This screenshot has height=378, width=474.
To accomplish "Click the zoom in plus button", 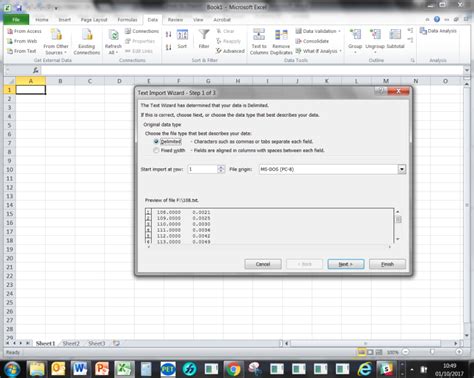I will click(459, 352).
